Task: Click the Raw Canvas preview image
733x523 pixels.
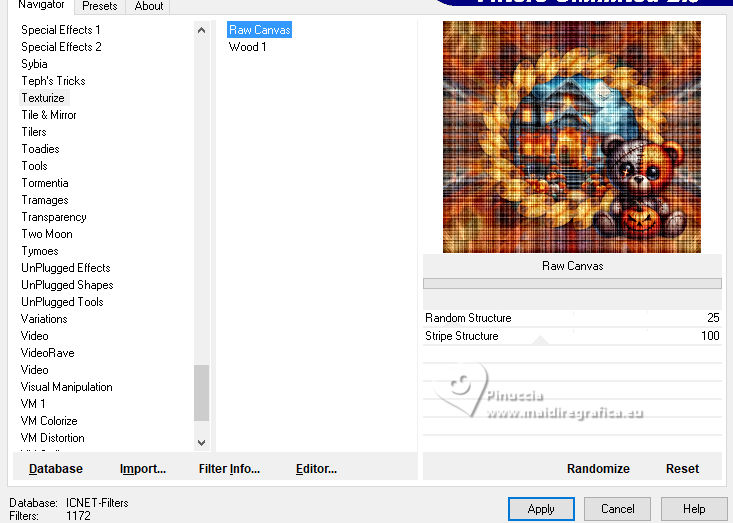Action: [x=572, y=137]
